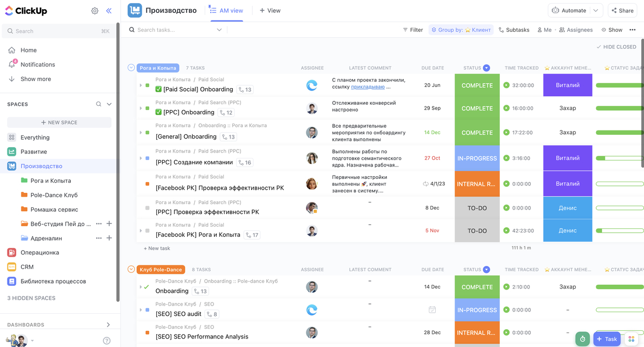The height and width of the screenshot is (347, 644).
Task: Open the Automate dropdown arrow
Action: [x=596, y=11]
